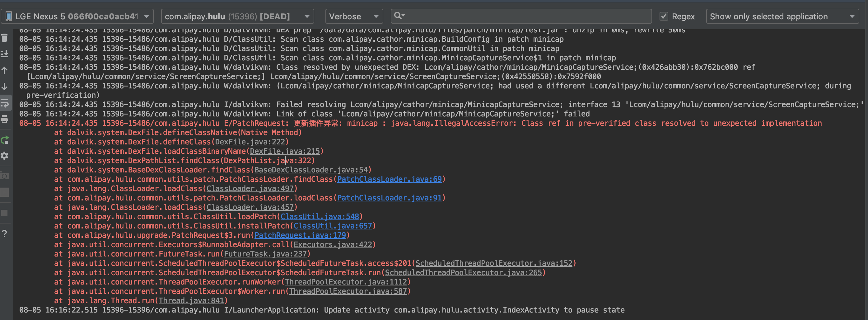Screen dimensions: 868x320
Task: Click the Terminate Application stop icon
Action: pyautogui.click(x=4, y=213)
